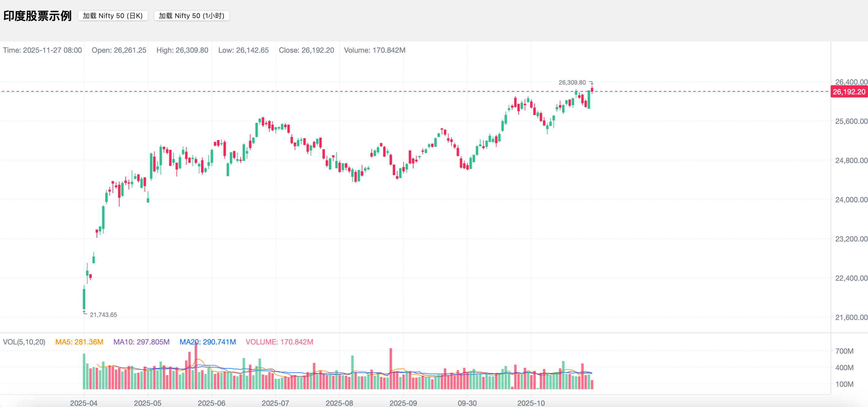Click the 2025-10 date axis label
868x407 pixels.
point(531,403)
